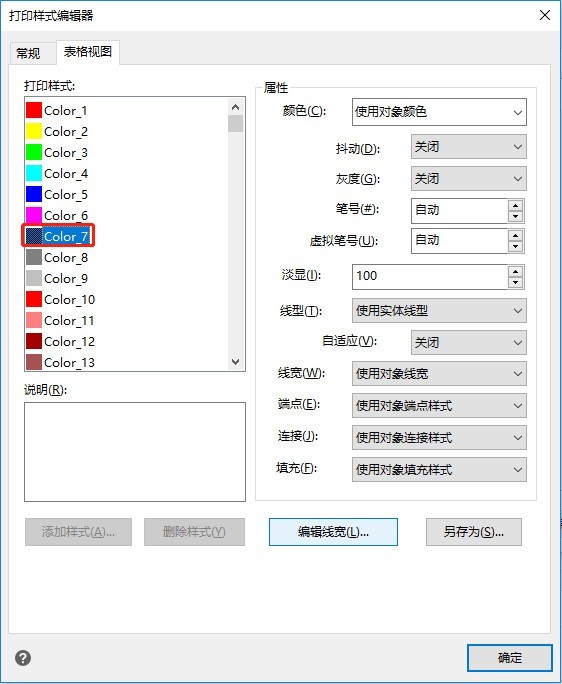Click the 淡显 field showing 100
Screen dimensions: 562x684
[430, 277]
